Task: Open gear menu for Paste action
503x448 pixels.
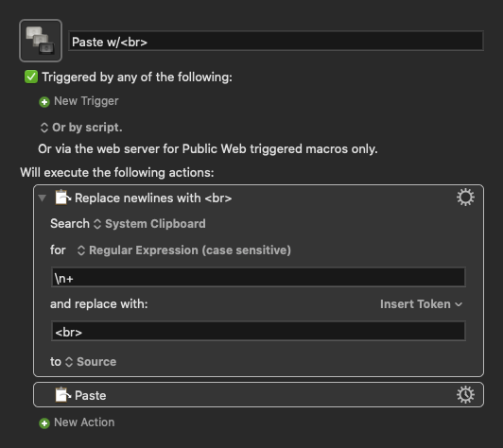Action: coord(465,395)
